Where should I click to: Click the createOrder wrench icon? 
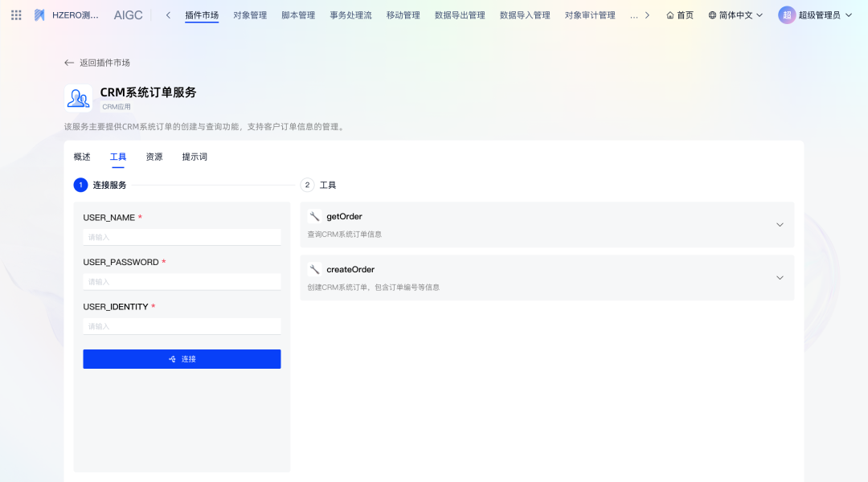(x=314, y=269)
